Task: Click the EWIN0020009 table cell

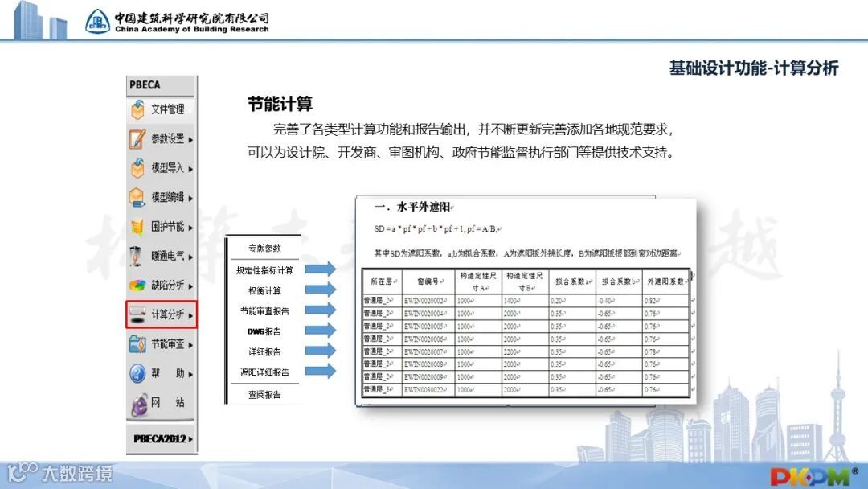Action: (429, 377)
